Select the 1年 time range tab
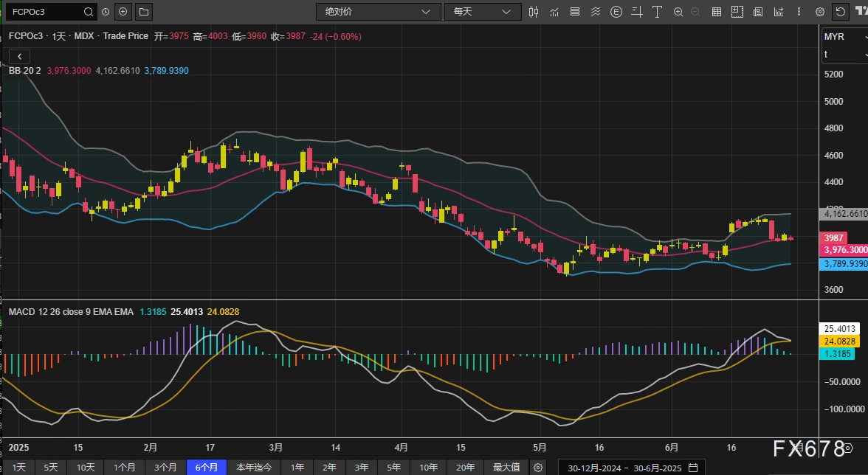868x475 pixels. pos(297,467)
